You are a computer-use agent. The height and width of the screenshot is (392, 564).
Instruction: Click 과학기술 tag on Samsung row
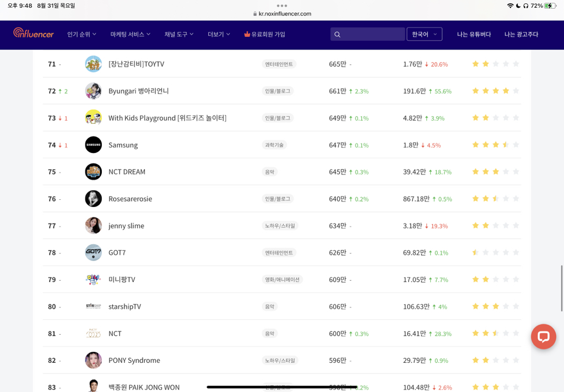pos(274,145)
